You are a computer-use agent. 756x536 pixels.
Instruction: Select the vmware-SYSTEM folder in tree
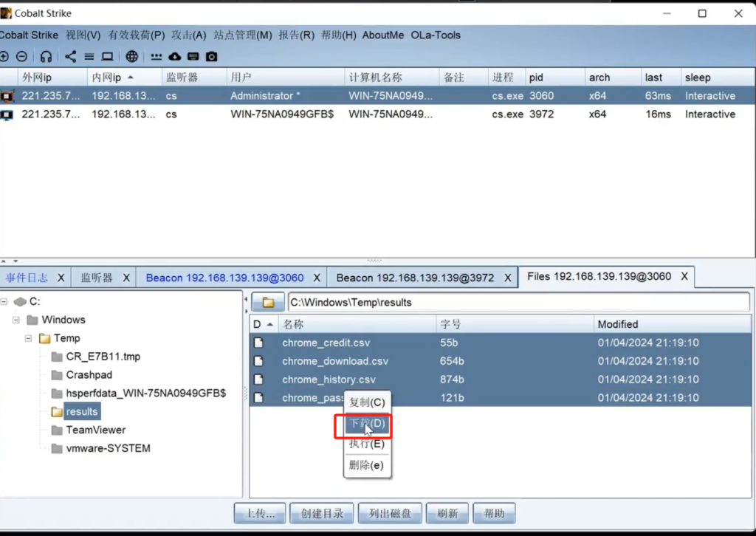(108, 448)
